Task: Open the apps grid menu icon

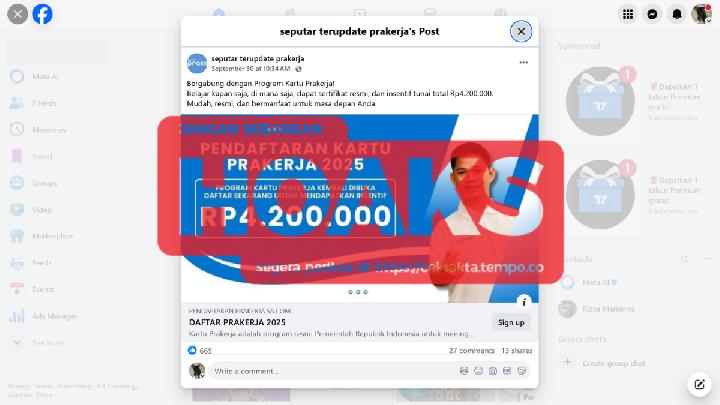Action: (628, 14)
